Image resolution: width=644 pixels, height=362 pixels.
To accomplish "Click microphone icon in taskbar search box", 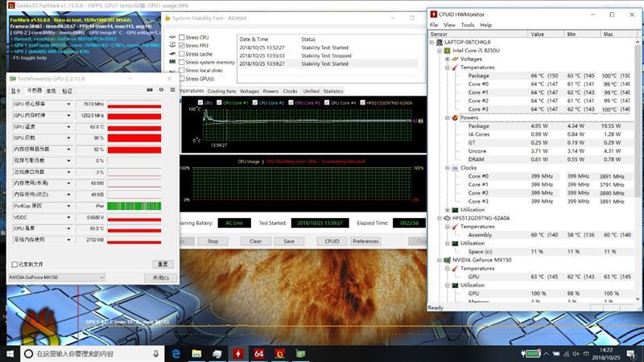I will (x=155, y=353).
